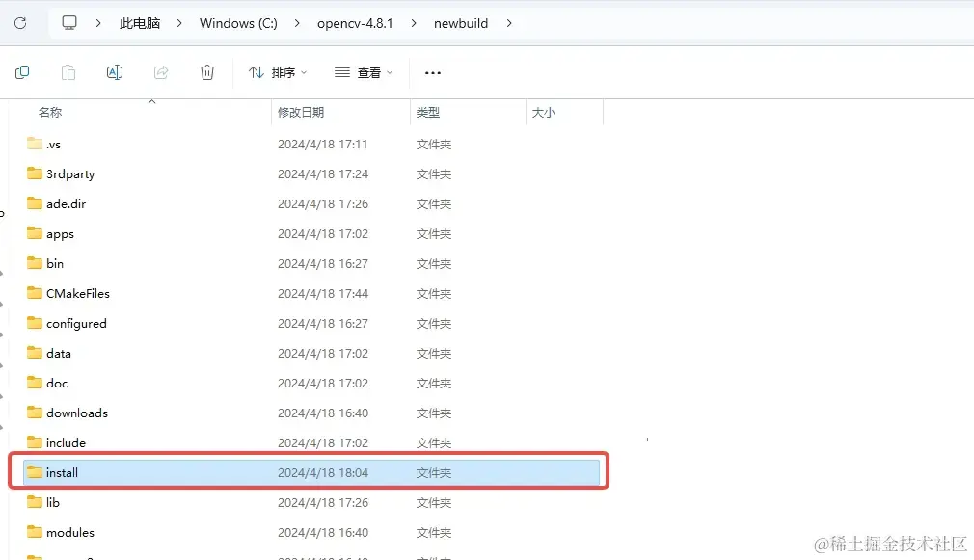The height and width of the screenshot is (560, 974).
Task: Click the folder name .vs
Action: pyautogui.click(x=53, y=145)
